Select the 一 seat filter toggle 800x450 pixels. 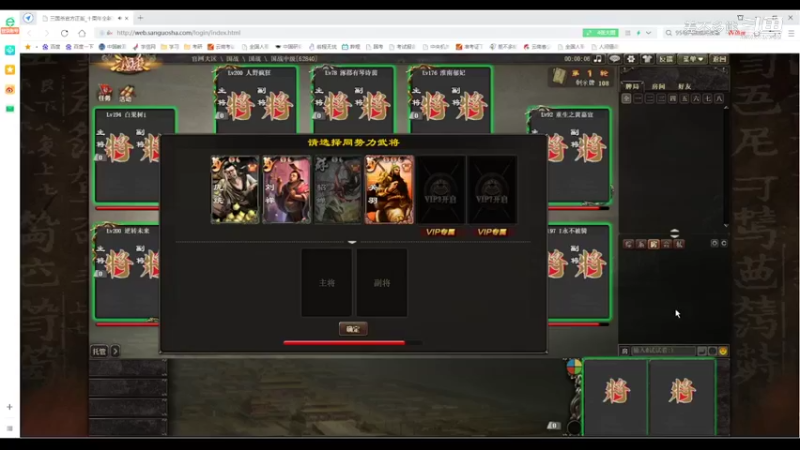(638, 98)
